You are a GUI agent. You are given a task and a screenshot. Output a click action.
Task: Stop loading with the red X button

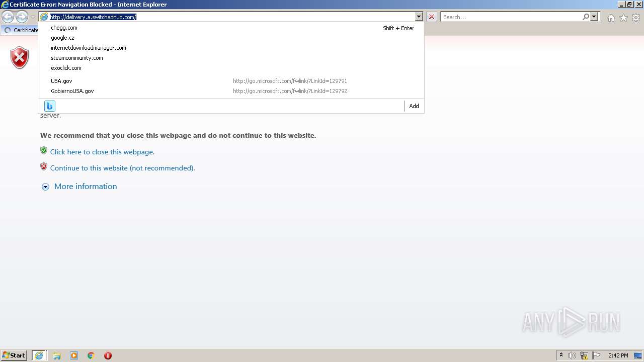(432, 17)
